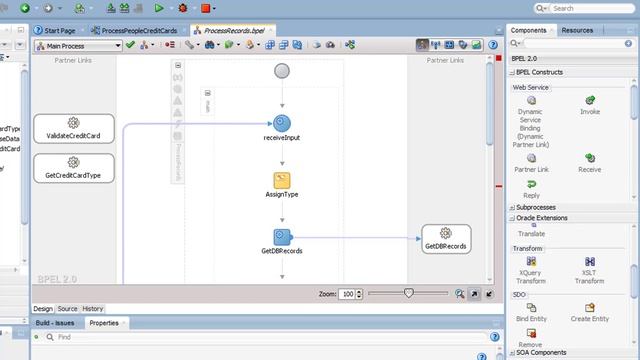Select the receiveInput activity node

tap(282, 123)
